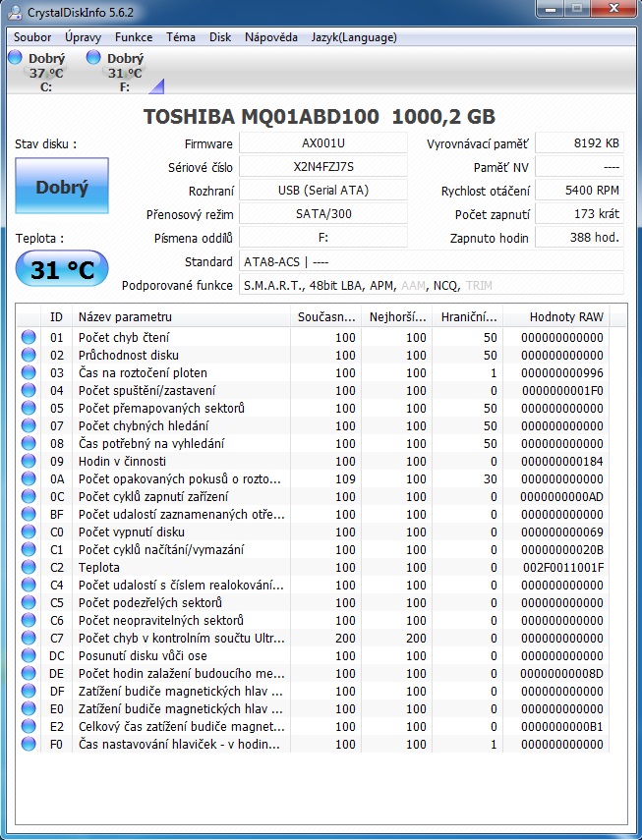The height and width of the screenshot is (840, 642).
Task: Click the rotation speed field 5400 RPM
Action: 580,191
